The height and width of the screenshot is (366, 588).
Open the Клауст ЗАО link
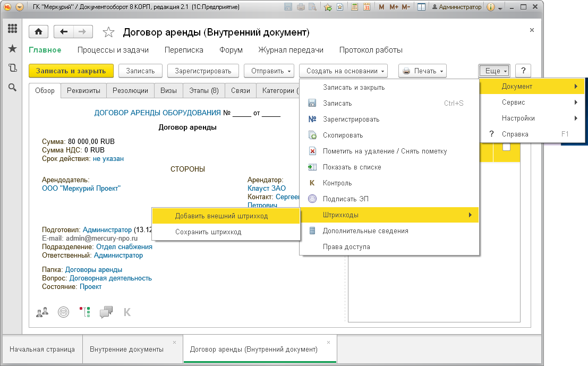[267, 188]
